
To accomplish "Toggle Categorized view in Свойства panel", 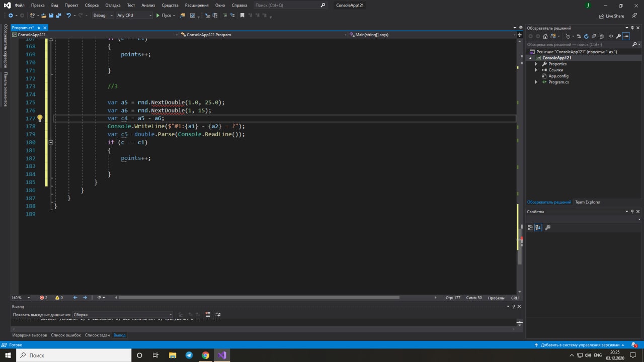I will [530, 227].
